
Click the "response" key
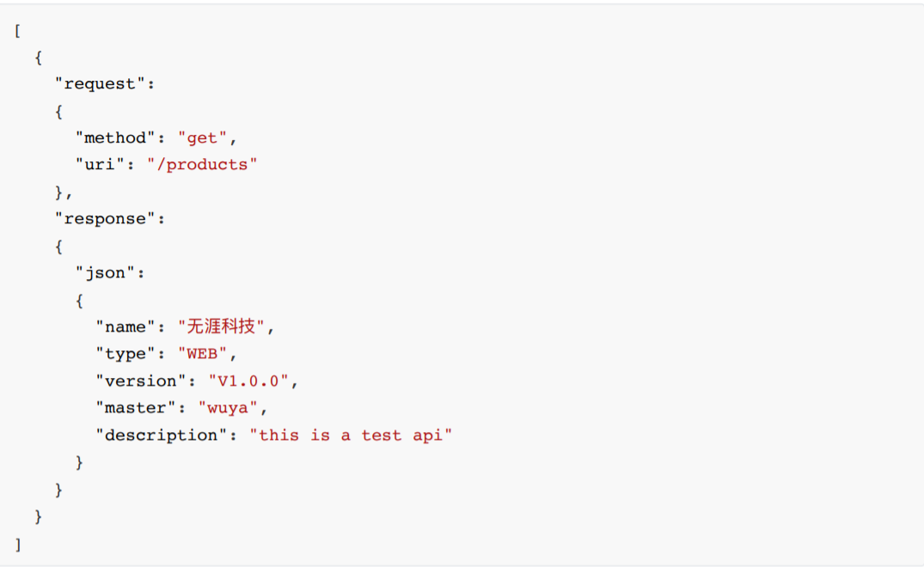[x=105, y=219]
